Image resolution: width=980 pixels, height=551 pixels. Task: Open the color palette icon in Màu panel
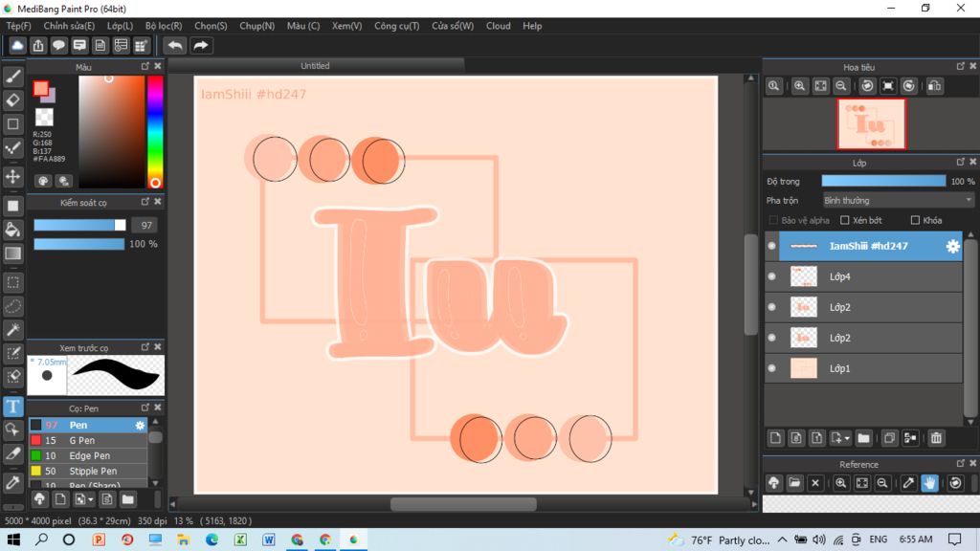43,181
